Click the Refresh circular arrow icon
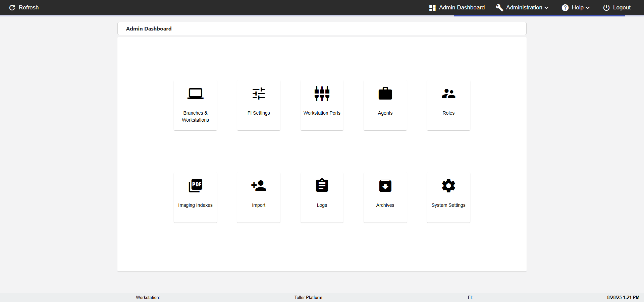The image size is (644, 302). coord(12,7)
